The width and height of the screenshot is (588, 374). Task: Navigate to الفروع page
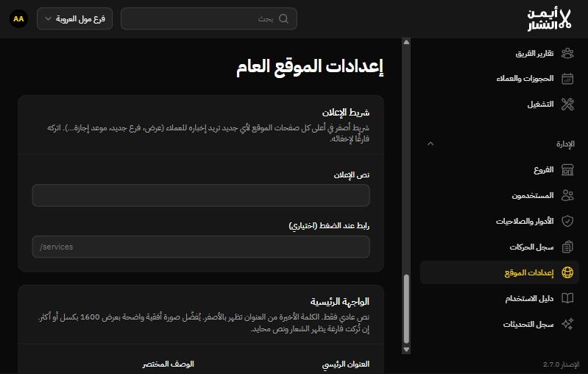pos(500,170)
